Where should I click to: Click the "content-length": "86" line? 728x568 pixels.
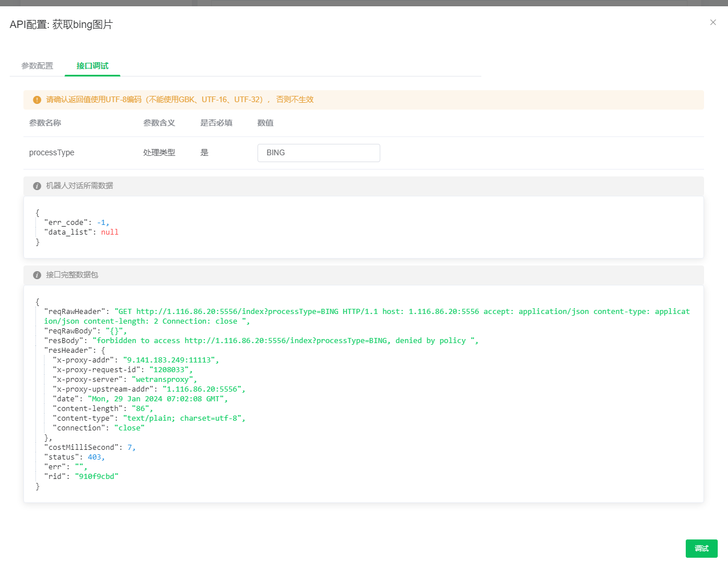[103, 409]
